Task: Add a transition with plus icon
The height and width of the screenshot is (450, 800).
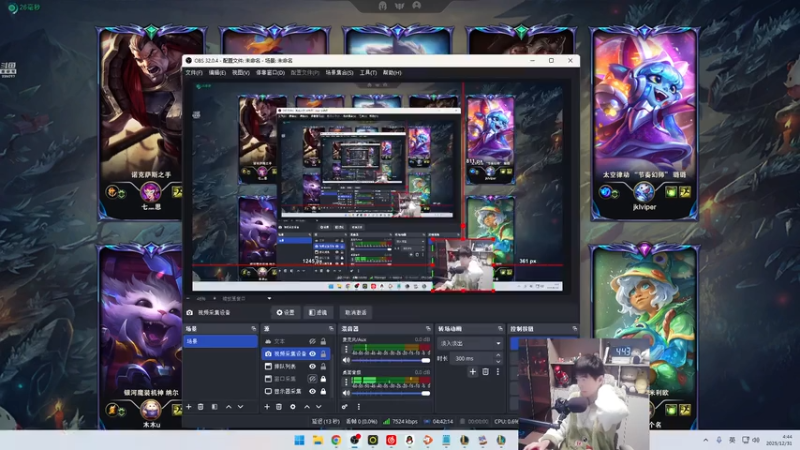Action: point(472,371)
